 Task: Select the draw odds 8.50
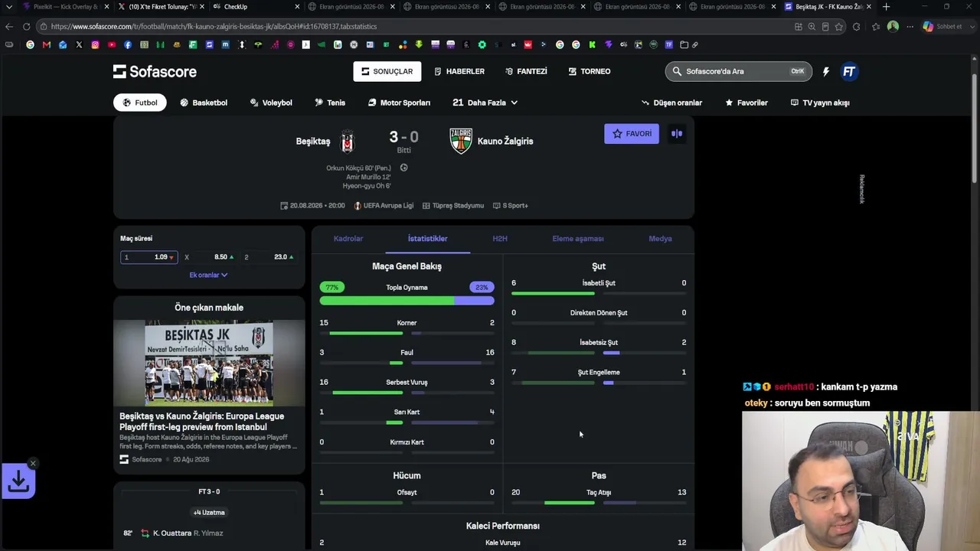click(x=209, y=257)
